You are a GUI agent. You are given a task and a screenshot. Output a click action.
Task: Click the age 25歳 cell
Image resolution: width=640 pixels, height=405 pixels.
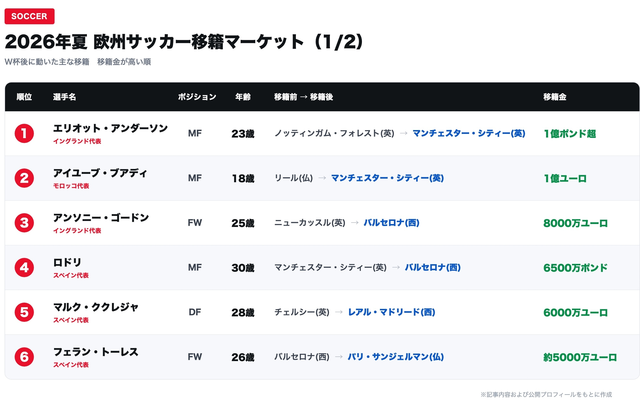243,223
